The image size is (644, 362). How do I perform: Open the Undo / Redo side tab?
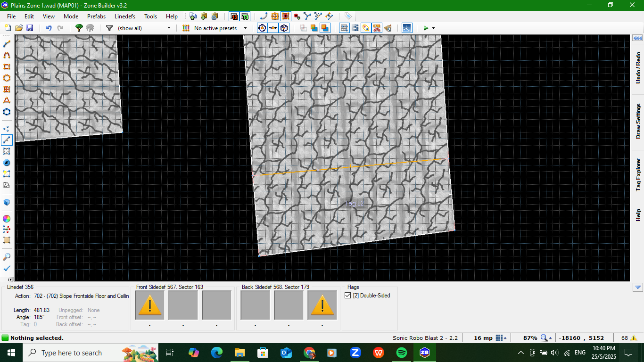pos(638,67)
